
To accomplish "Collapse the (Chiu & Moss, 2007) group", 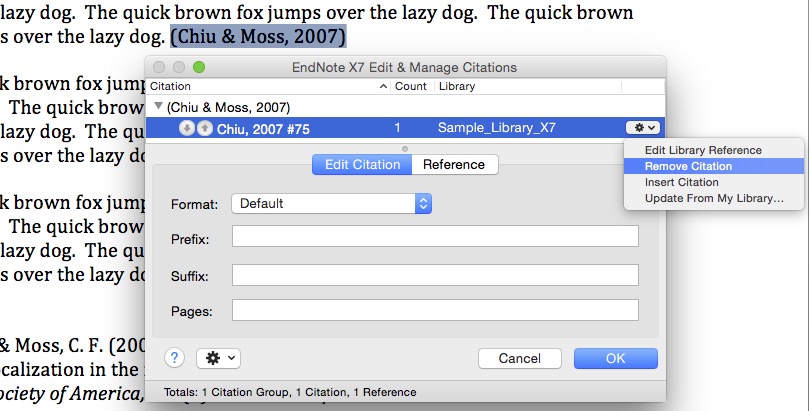I will click(158, 106).
